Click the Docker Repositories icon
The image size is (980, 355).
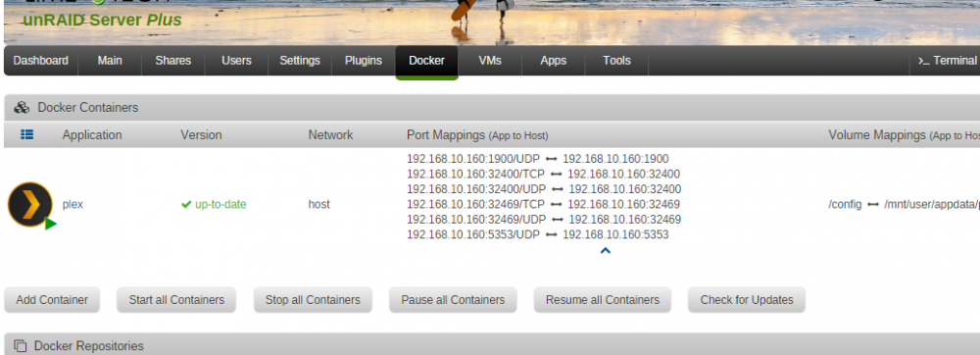point(20,345)
